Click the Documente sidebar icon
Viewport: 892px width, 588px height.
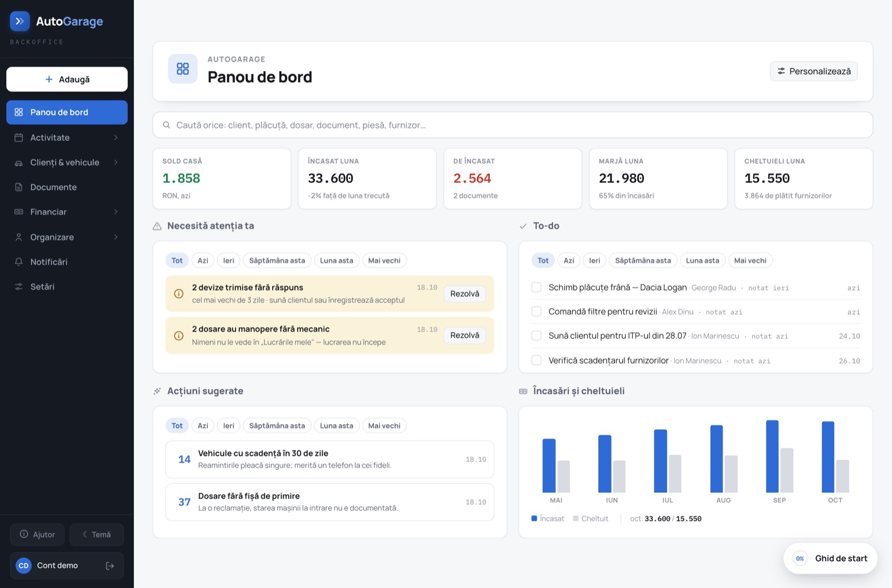[18, 187]
